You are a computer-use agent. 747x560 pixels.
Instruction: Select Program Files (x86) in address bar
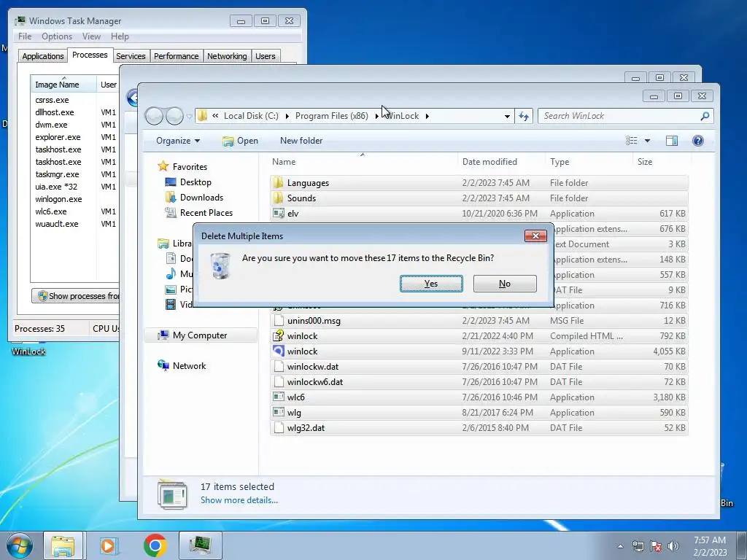(332, 116)
